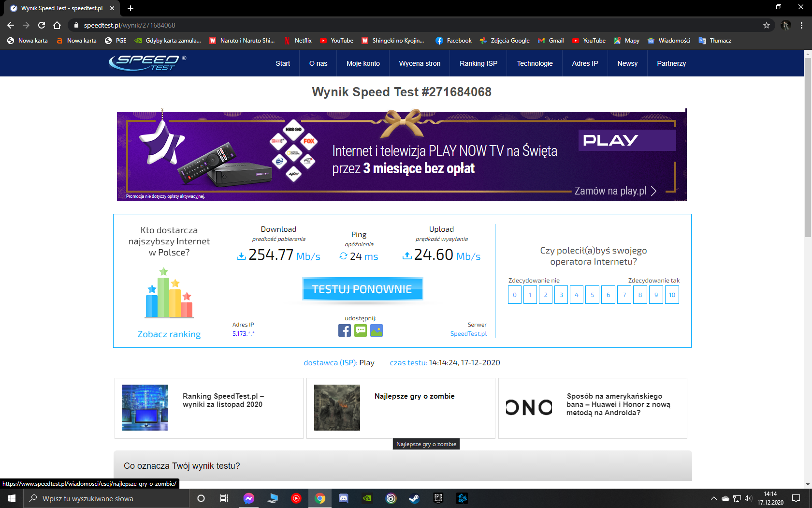
Task: Open Windows Start menu
Action: (x=12, y=498)
